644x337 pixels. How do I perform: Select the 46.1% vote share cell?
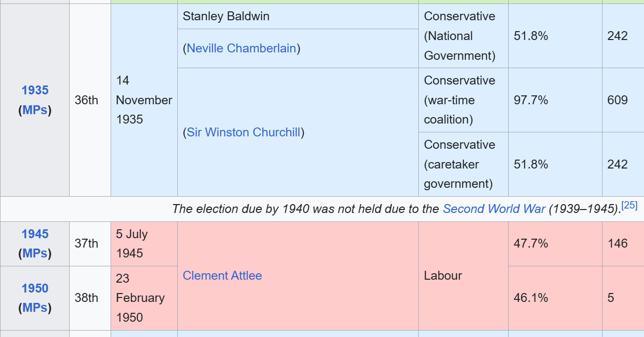coord(531,298)
